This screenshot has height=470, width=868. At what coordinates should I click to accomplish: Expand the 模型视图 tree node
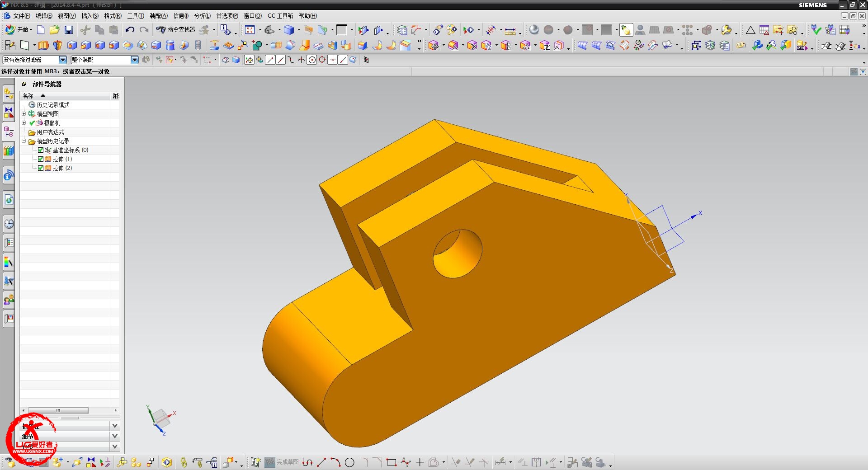[24, 114]
